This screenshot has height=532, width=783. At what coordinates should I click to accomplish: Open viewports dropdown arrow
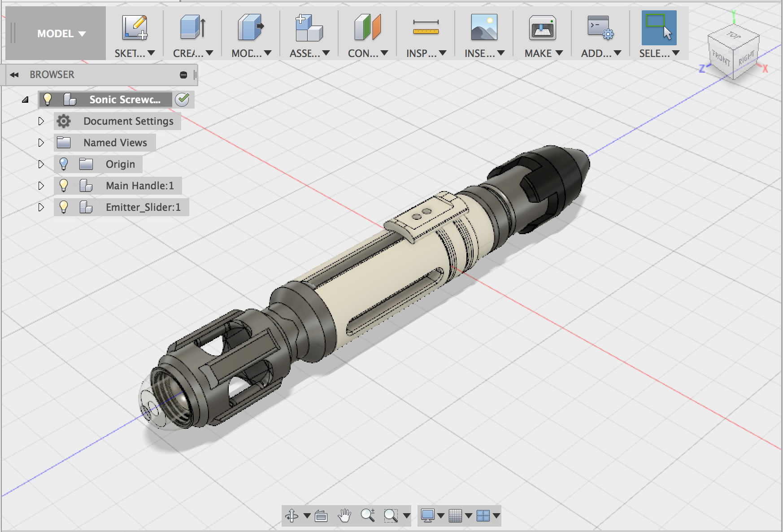(496, 516)
